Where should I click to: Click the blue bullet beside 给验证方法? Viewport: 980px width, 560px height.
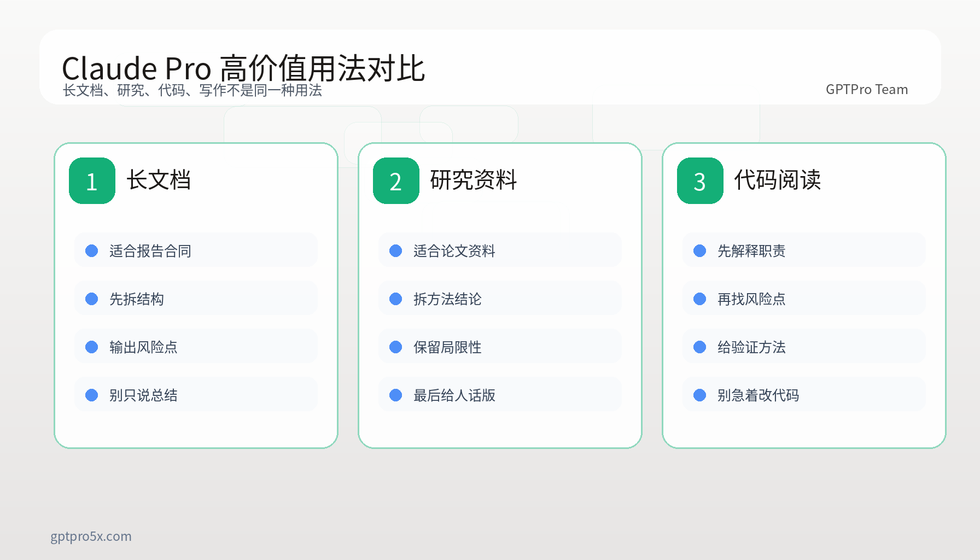pos(700,347)
